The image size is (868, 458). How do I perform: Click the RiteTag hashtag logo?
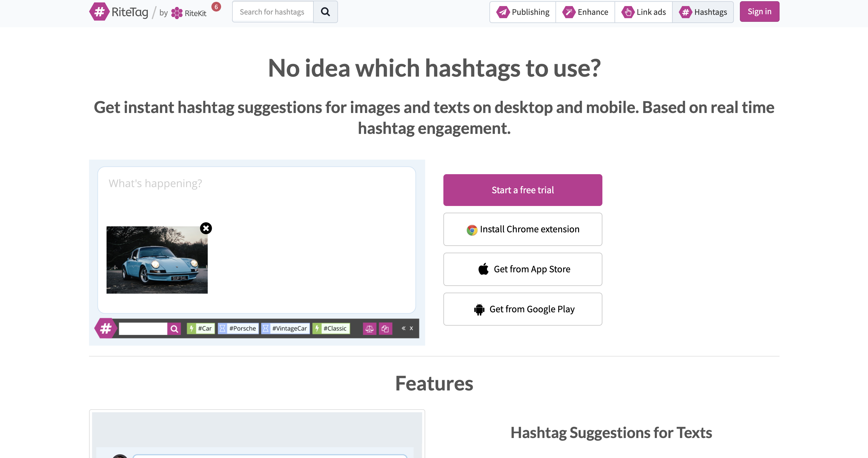[119, 12]
